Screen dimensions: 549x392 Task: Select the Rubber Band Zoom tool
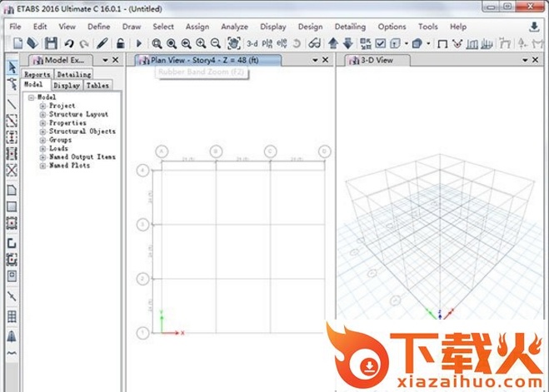tap(157, 43)
